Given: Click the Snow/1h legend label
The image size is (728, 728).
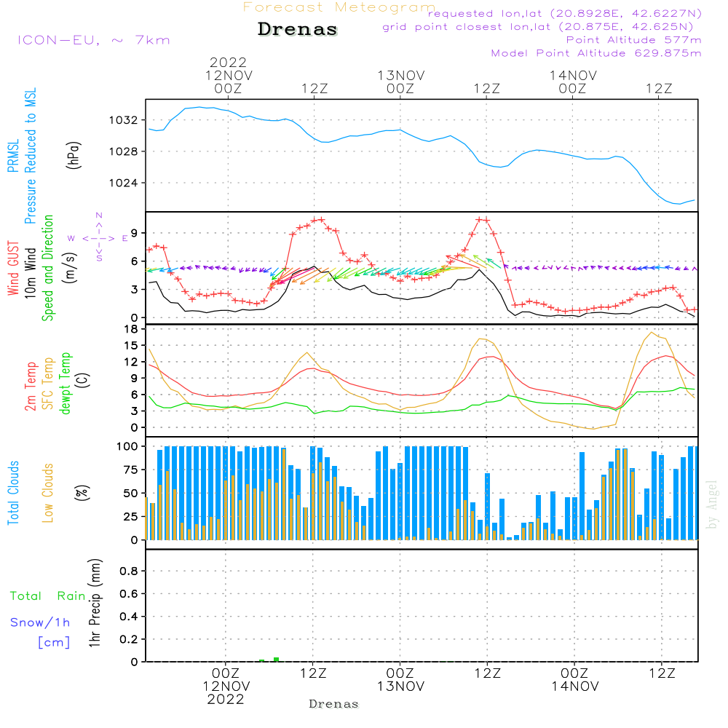Looking at the screenshot, I should (40, 622).
